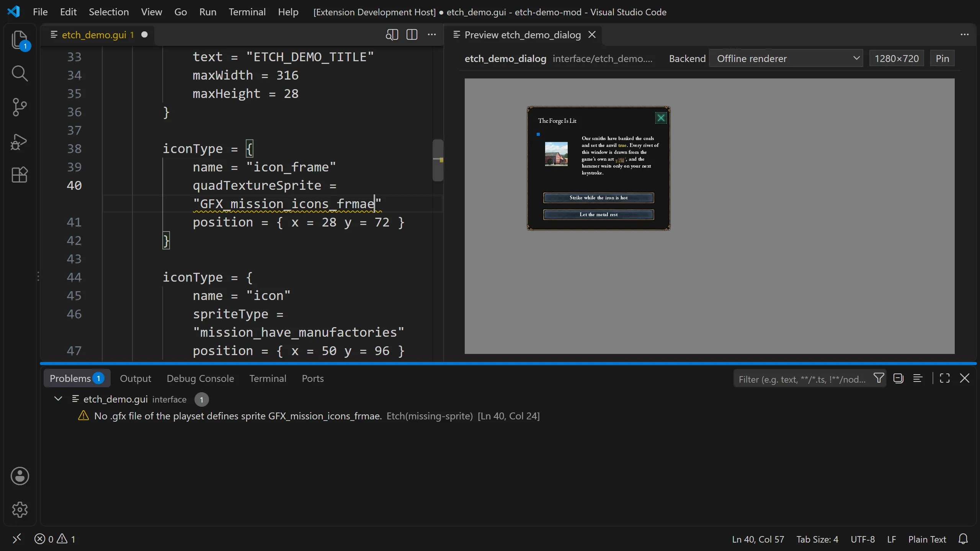The width and height of the screenshot is (980, 551).
Task: Click line number 44 in the gutter
Action: pyautogui.click(x=74, y=277)
